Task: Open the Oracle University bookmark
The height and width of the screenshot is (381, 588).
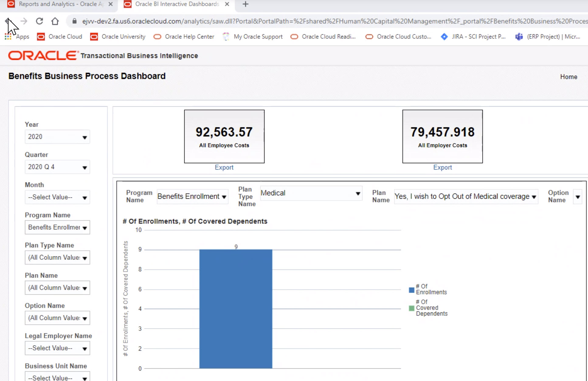Action: (123, 36)
